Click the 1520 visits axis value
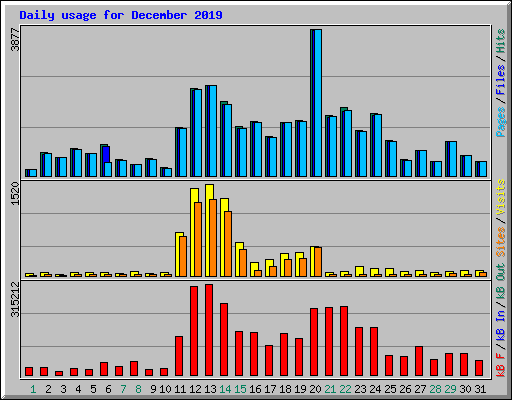 pyautogui.click(x=15, y=194)
